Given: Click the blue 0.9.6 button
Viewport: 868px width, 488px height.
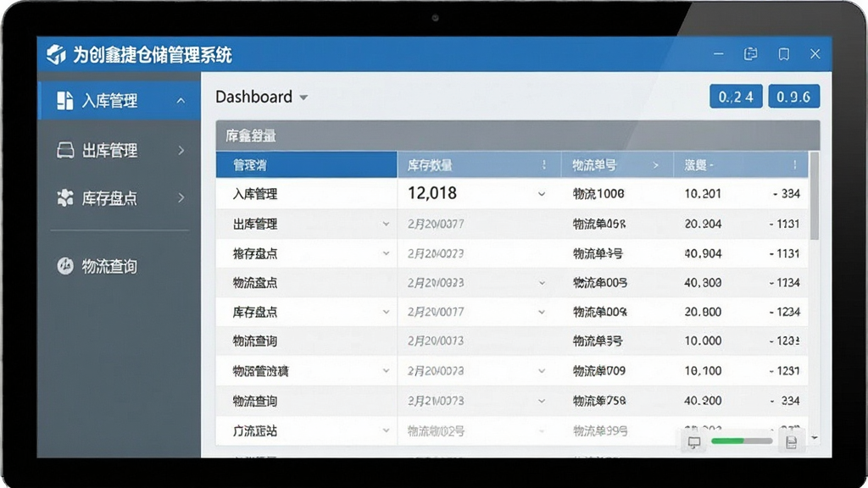Looking at the screenshot, I should (x=793, y=97).
